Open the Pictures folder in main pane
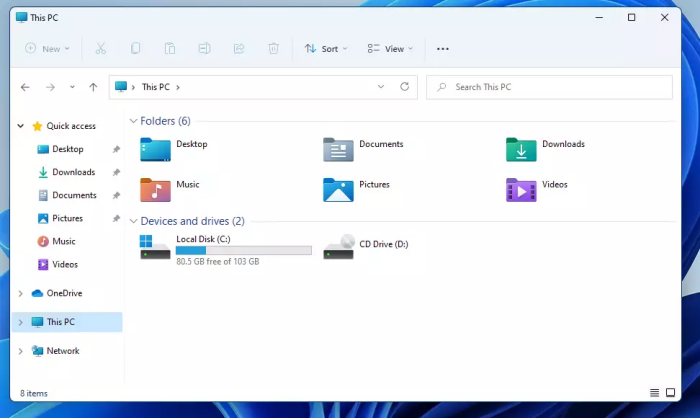The height and width of the screenshot is (418, 700). pyautogui.click(x=360, y=188)
